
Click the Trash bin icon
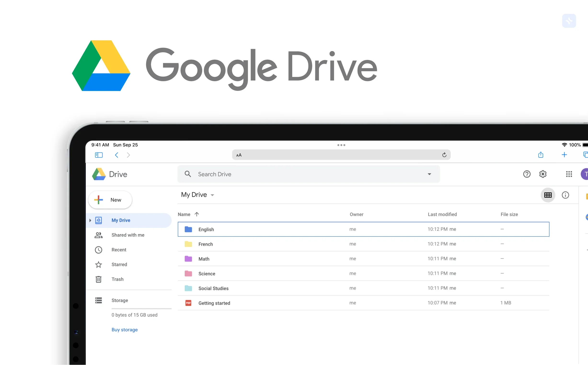pos(98,279)
